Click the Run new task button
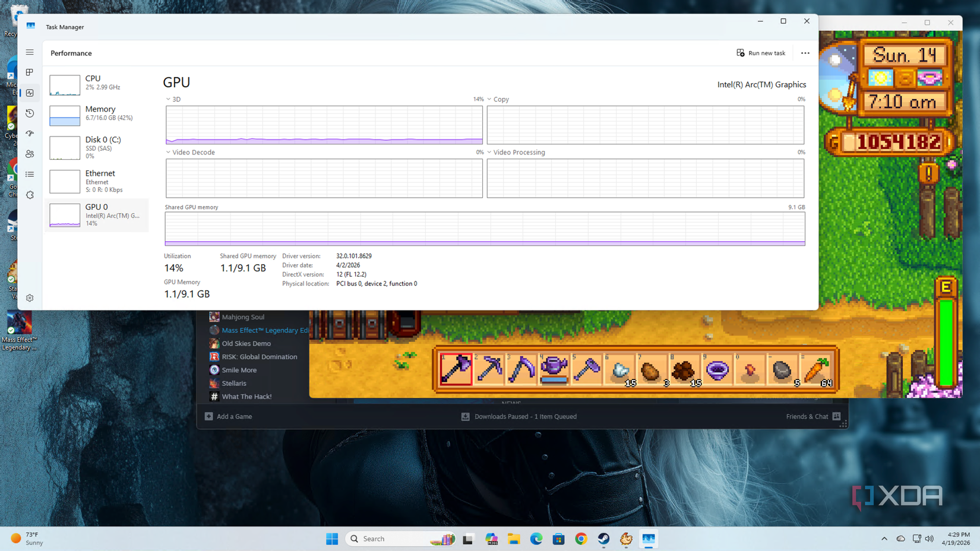Viewport: 980px width, 551px height. (761, 53)
